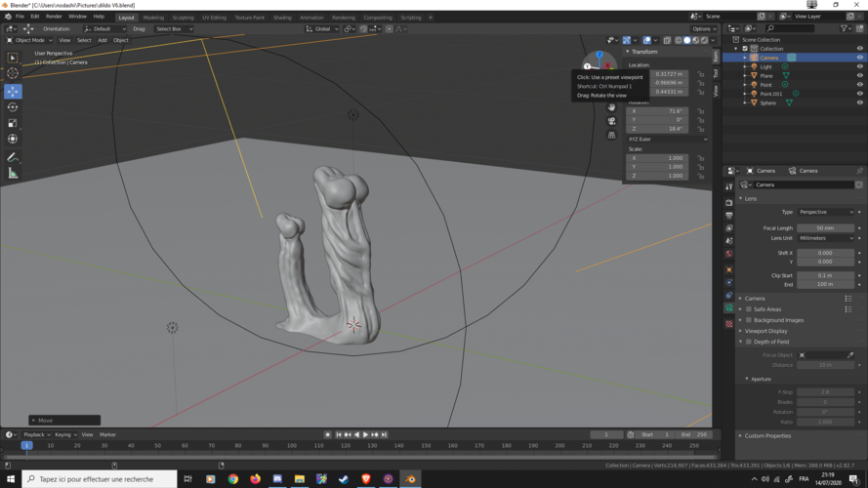Hide the Sphere object in the outliner
The image size is (868, 488).
(860, 102)
